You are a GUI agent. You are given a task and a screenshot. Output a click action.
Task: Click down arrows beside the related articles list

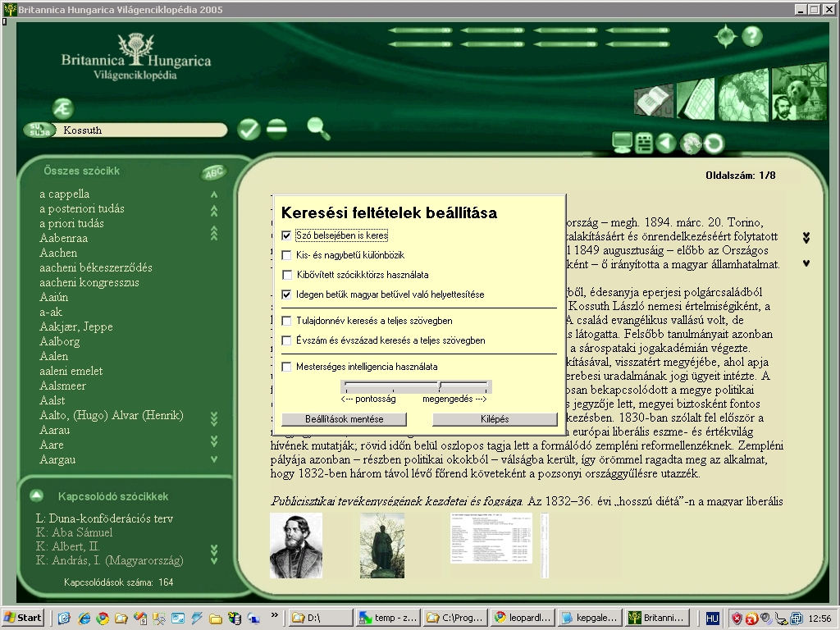click(x=214, y=555)
